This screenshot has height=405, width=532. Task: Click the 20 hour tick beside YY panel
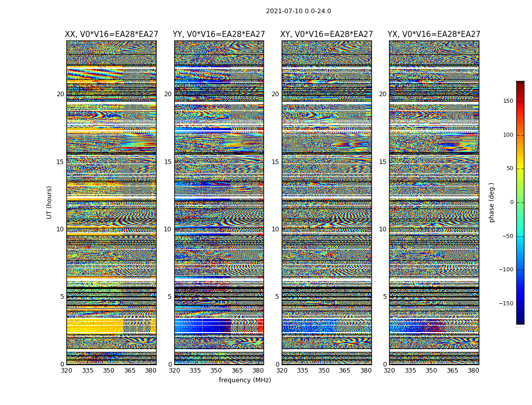[168, 94]
